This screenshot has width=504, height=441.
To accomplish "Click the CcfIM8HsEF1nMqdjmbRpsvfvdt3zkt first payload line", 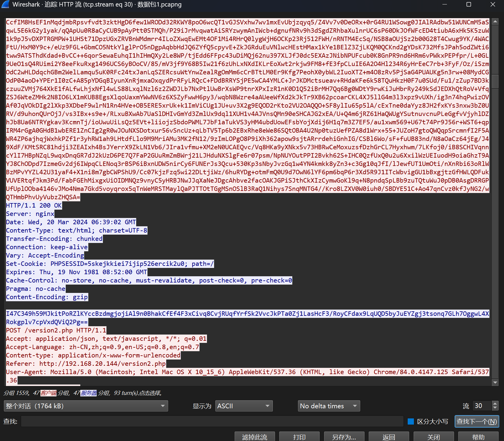I will tap(247, 22).
